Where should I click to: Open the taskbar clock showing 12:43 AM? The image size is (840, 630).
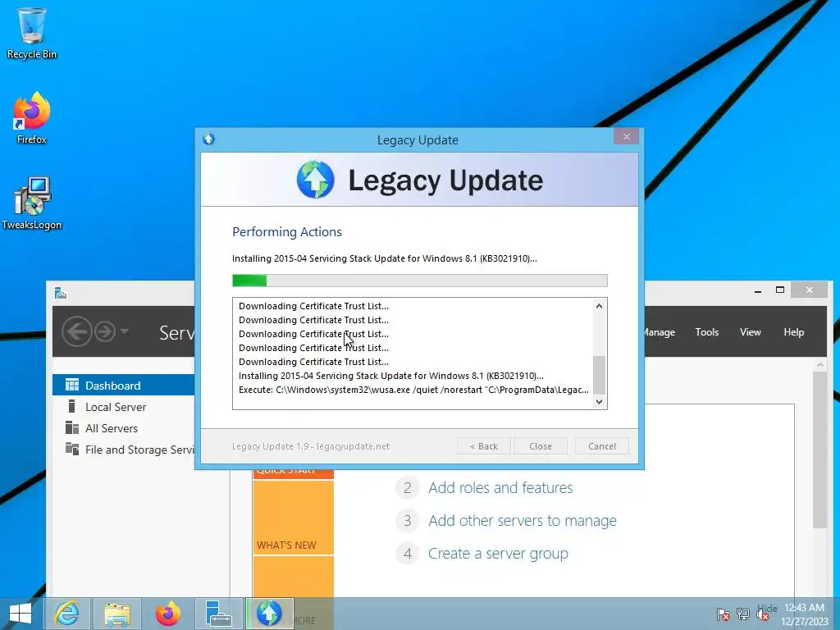[805, 614]
